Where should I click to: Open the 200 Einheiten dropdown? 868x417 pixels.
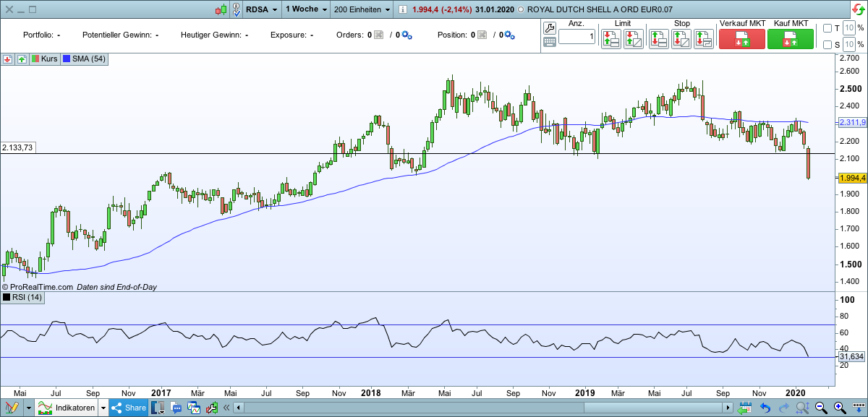[x=361, y=9]
